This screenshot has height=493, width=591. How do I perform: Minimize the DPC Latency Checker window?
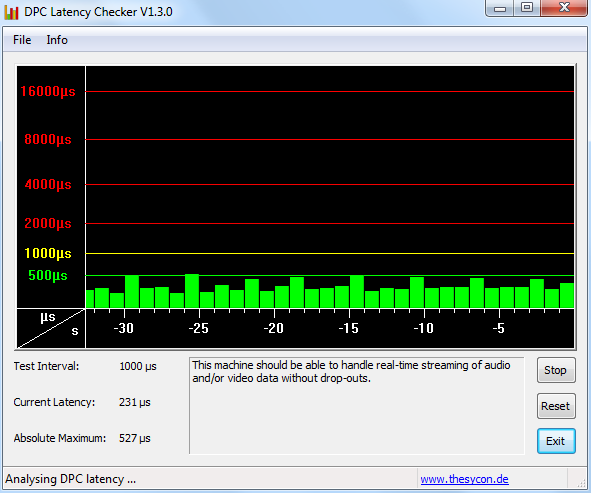click(x=500, y=8)
